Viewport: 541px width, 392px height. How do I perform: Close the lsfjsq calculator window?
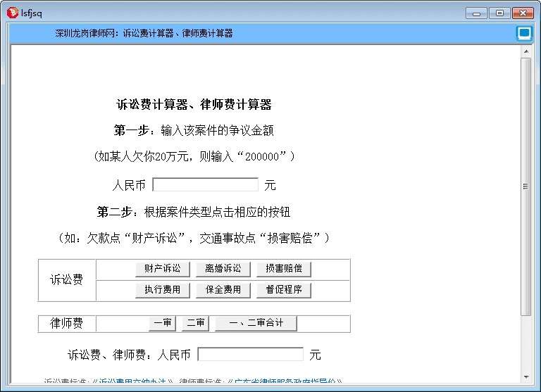(522, 13)
